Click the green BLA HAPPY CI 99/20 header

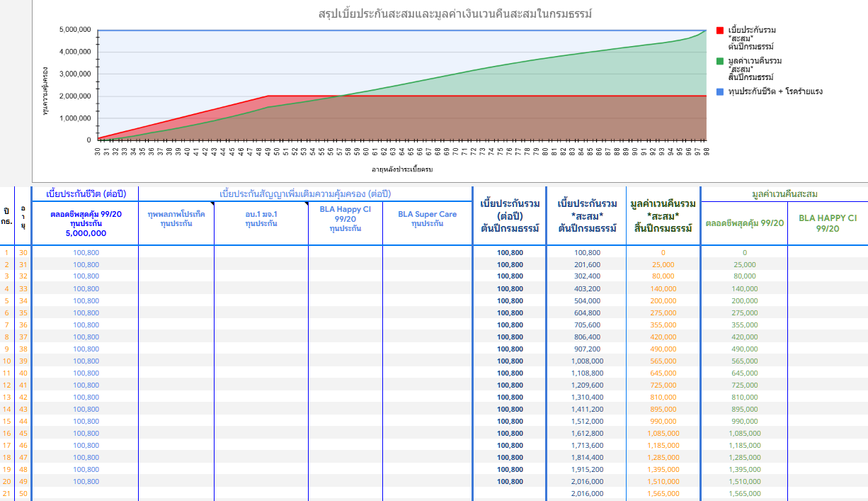827,223
